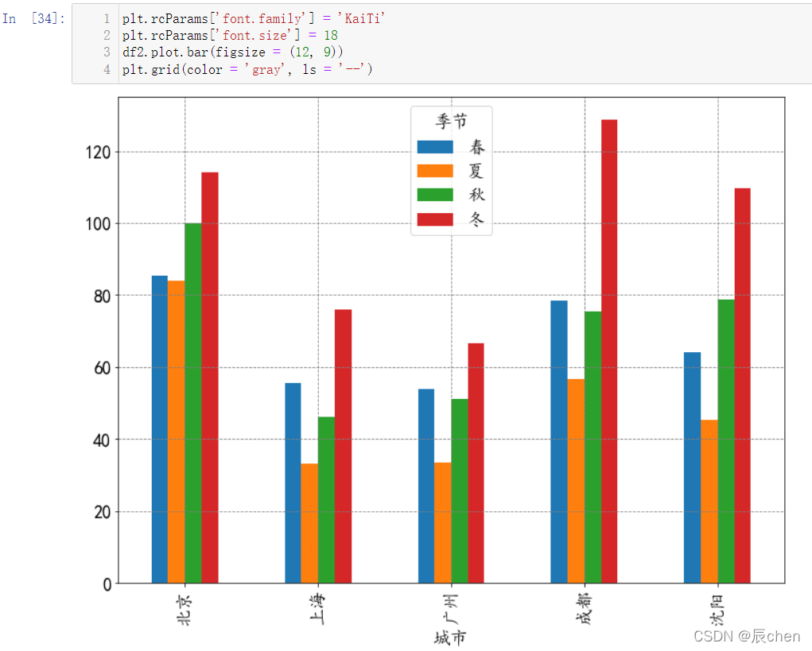Click the orange summer bar for 成都
The width and height of the screenshot is (812, 651).
(x=576, y=481)
